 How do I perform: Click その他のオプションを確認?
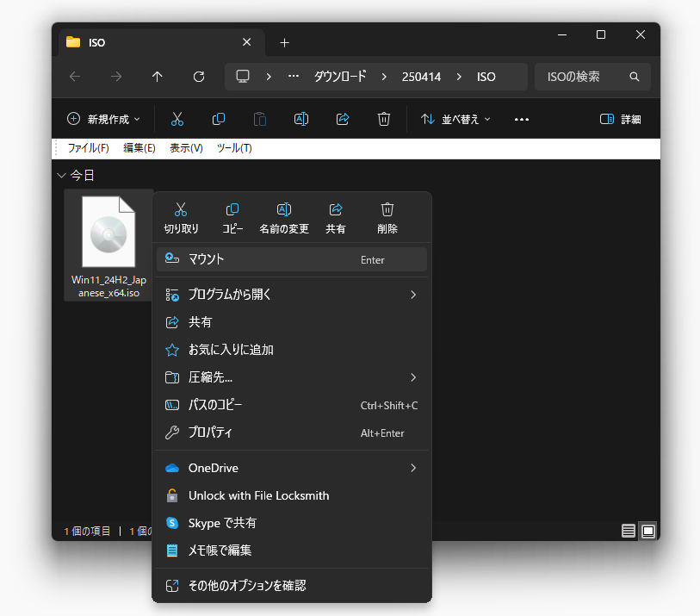click(292, 586)
